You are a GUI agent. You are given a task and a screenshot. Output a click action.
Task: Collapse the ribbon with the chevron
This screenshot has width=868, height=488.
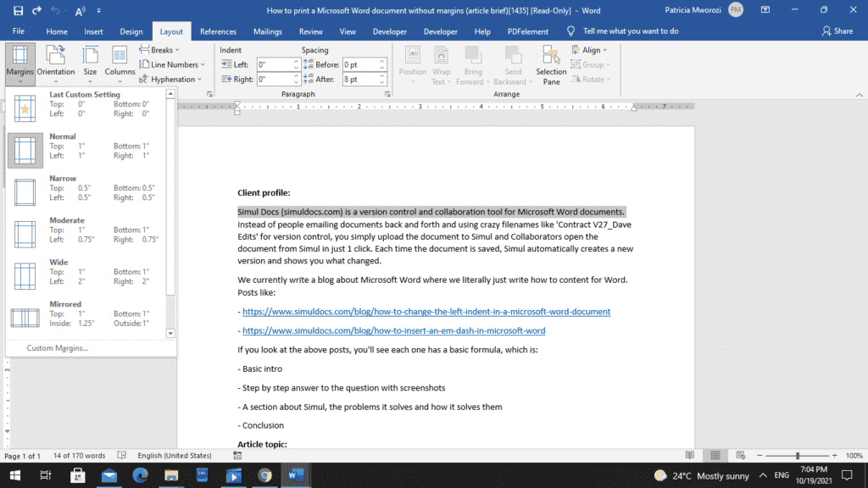860,95
